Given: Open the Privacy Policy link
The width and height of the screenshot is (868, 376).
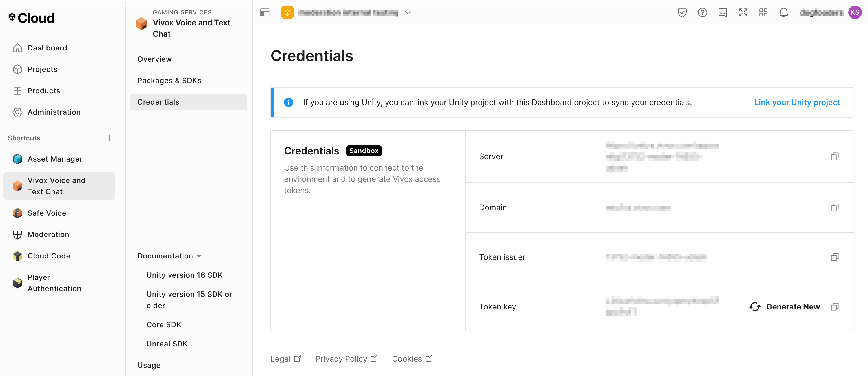Looking at the screenshot, I should pos(341,359).
